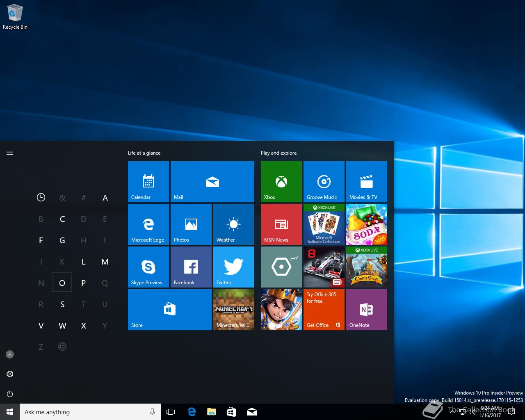525x420 pixels.
Task: Jump to recently added clock icon
Action: [x=41, y=197]
